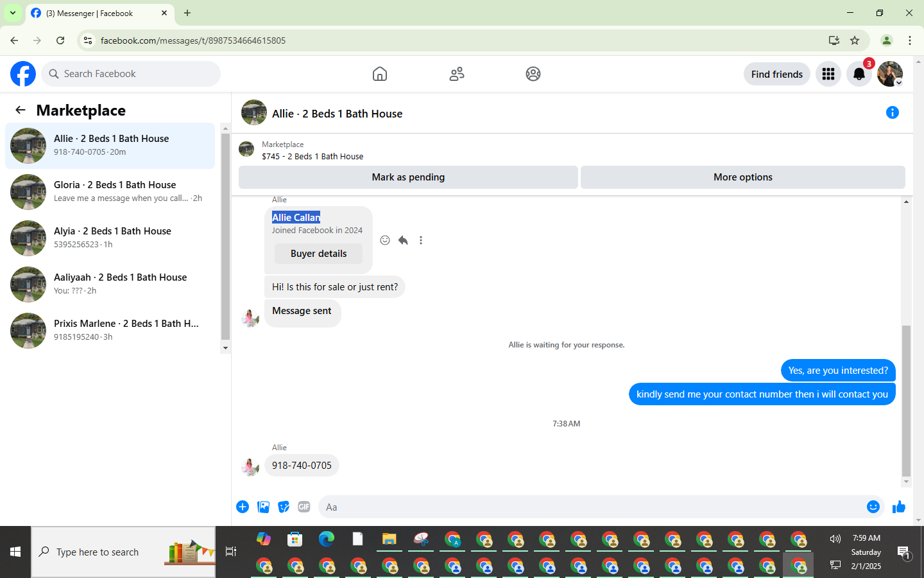Focus the Search Facebook field
924x578 pixels.
(x=131, y=74)
